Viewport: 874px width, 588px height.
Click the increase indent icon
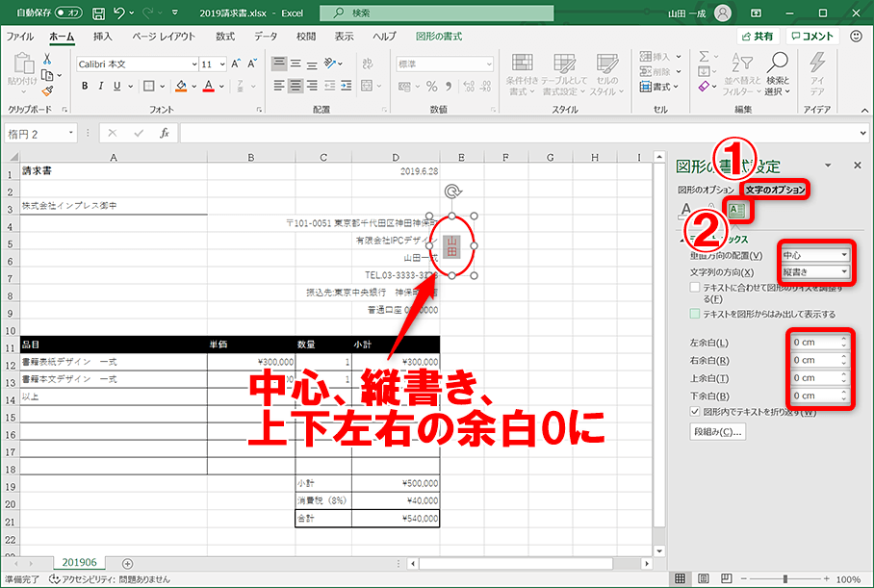pyautogui.click(x=347, y=86)
